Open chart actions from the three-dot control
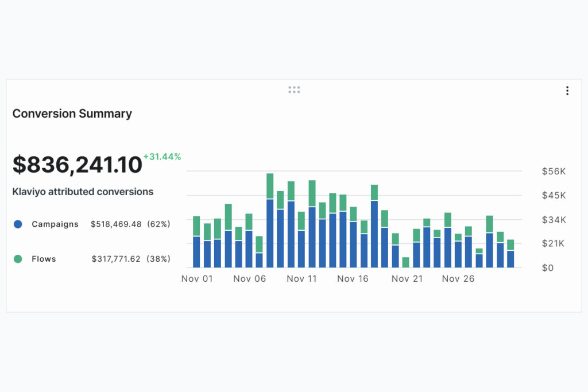The image size is (588, 392). [x=567, y=90]
